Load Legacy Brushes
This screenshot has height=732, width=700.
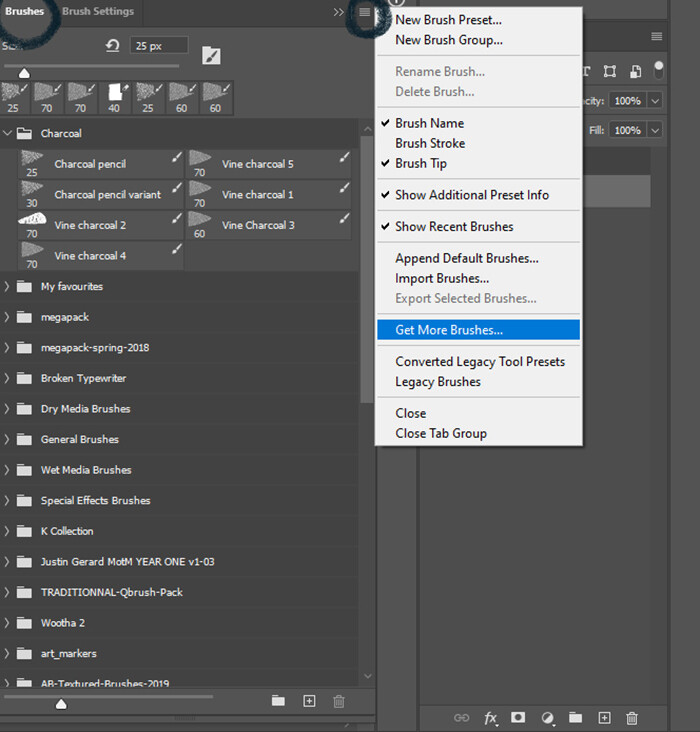point(478,381)
